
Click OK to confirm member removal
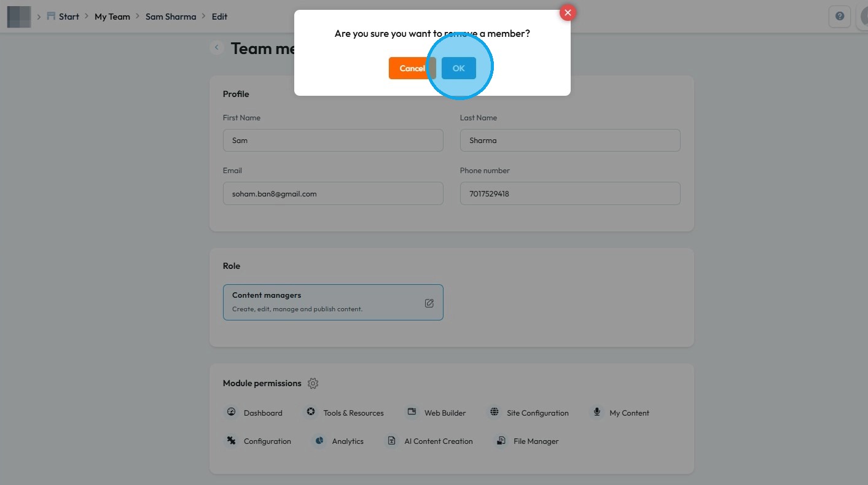(x=458, y=68)
